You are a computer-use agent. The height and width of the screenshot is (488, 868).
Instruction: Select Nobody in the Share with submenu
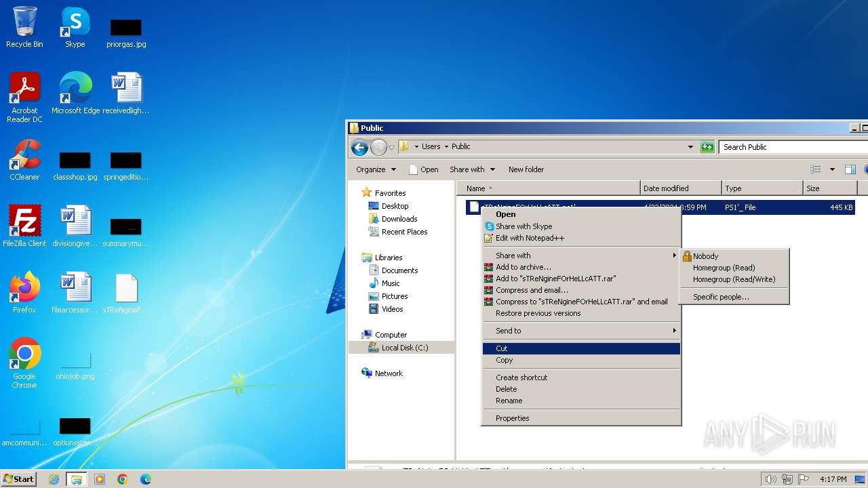click(734, 256)
